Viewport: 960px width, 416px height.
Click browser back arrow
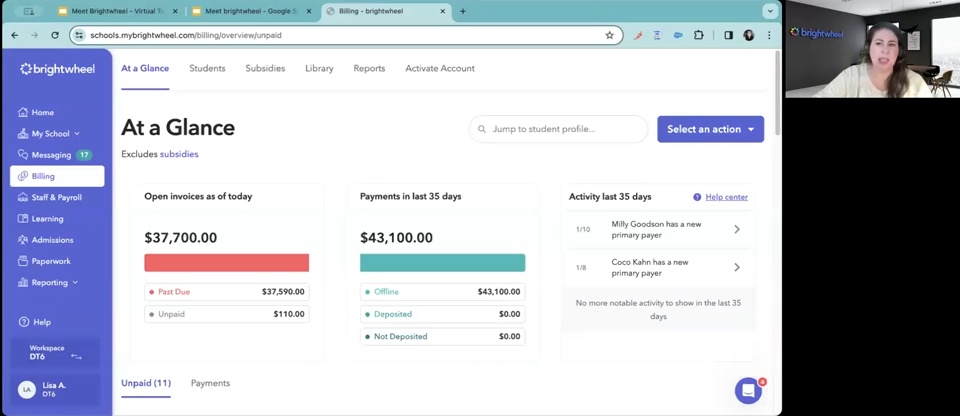click(x=15, y=36)
